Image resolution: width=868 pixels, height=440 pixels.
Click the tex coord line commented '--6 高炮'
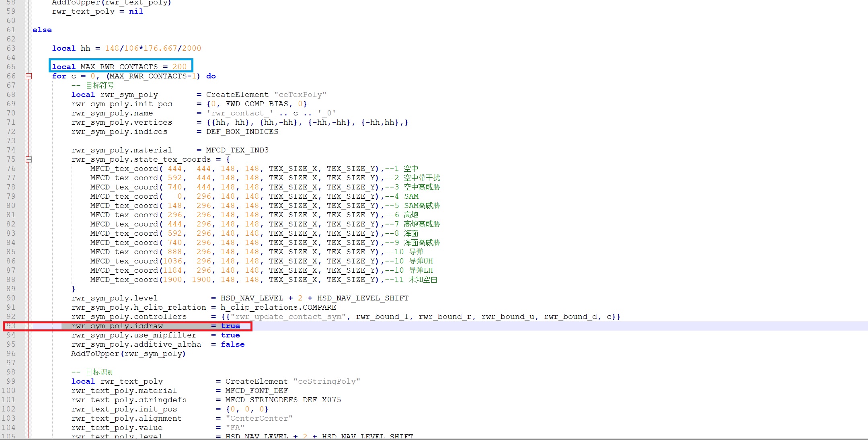coord(254,215)
